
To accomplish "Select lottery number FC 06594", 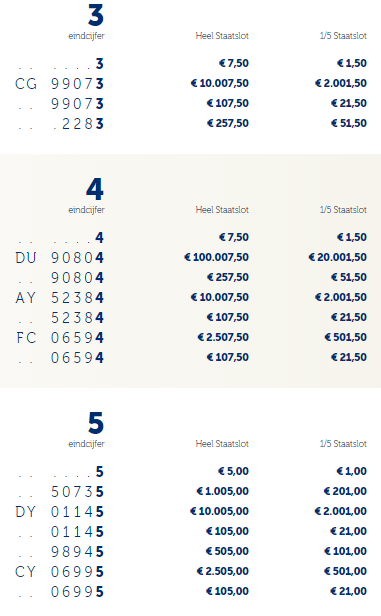I will pos(59,338).
